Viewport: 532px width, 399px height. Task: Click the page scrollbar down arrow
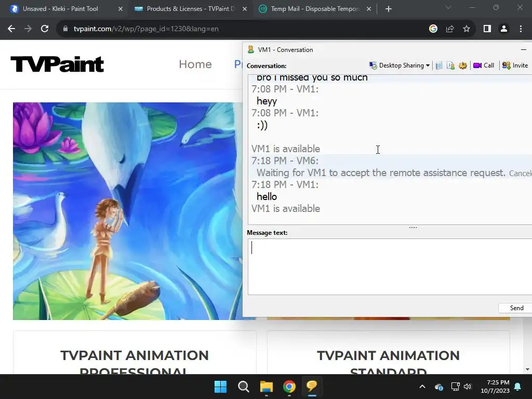point(527,369)
